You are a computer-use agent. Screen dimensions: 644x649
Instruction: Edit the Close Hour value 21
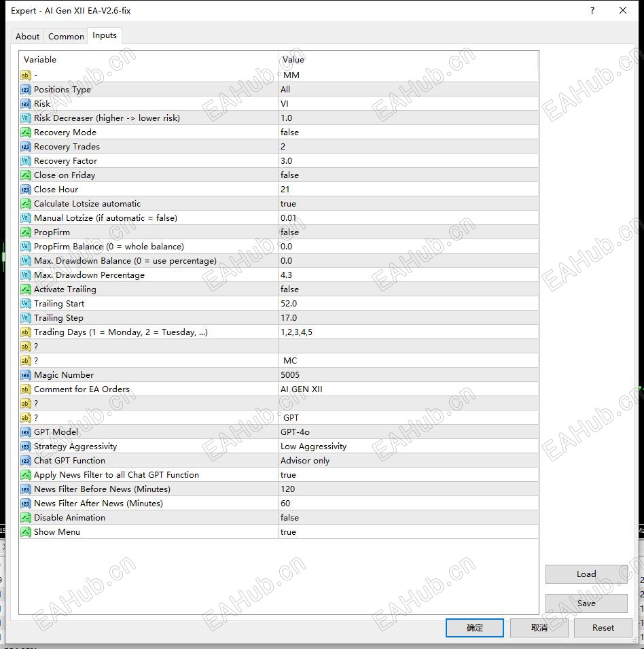(408, 190)
